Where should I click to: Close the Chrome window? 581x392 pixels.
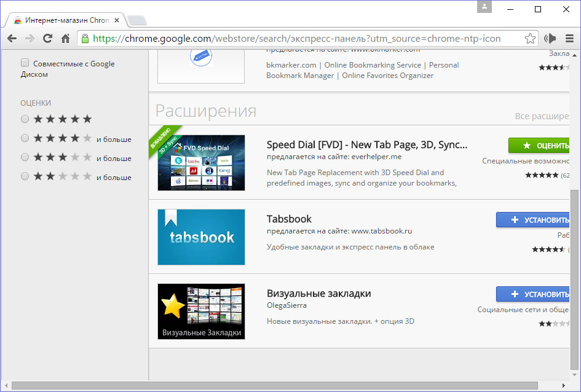(566, 9)
